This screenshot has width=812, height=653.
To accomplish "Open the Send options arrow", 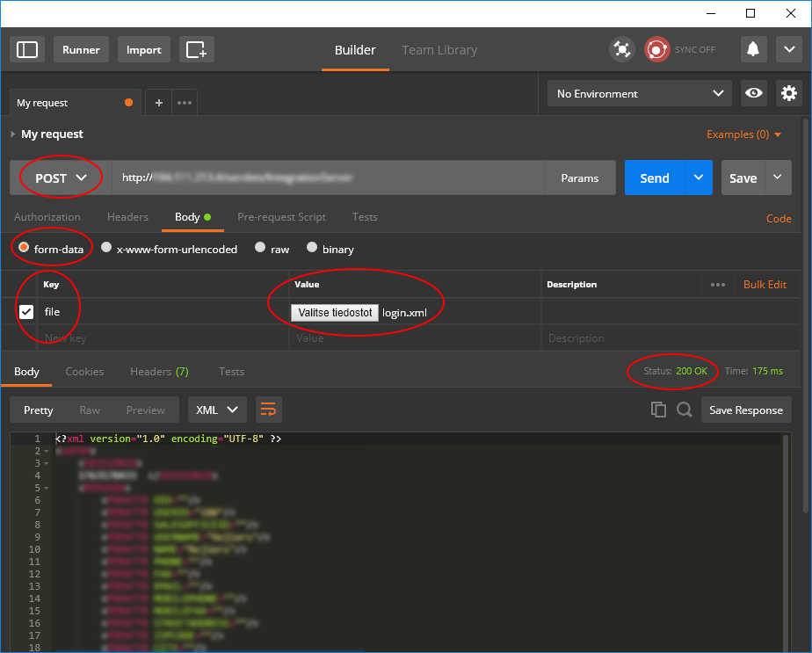I will point(699,178).
